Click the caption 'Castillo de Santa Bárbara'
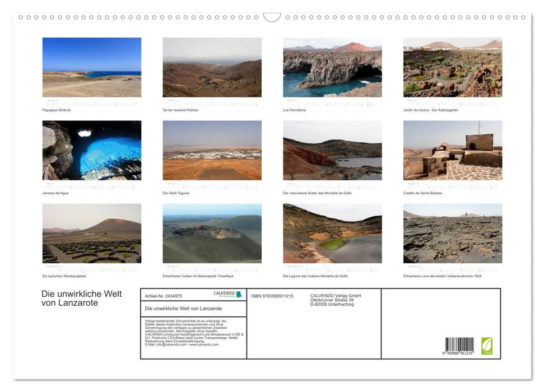544x392 pixels. [422, 193]
